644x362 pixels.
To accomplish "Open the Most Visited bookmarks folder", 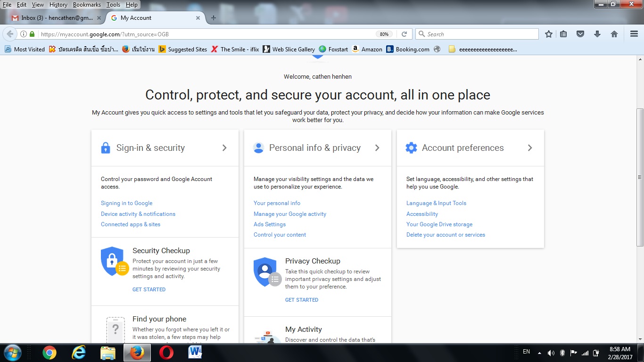I will 25,49.
